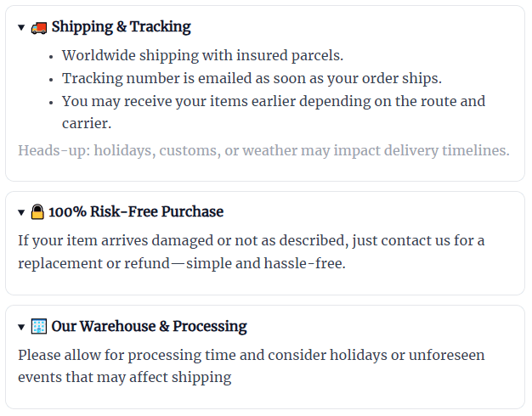Click the delivery truck icon
This screenshot has height=416, width=532.
pos(39,27)
